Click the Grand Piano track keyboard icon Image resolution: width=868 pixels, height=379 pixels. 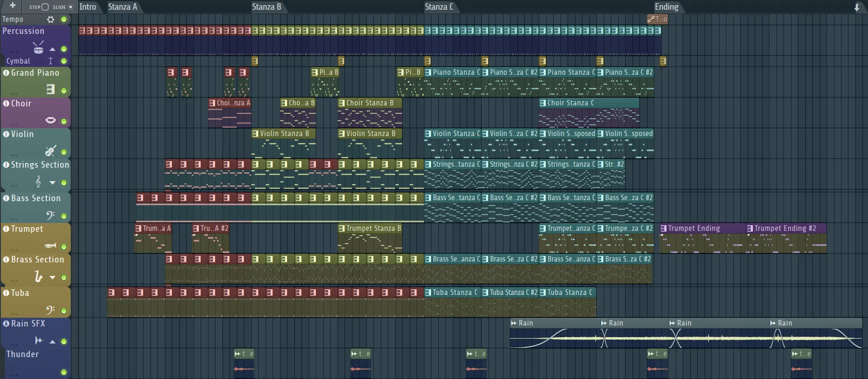[51, 89]
